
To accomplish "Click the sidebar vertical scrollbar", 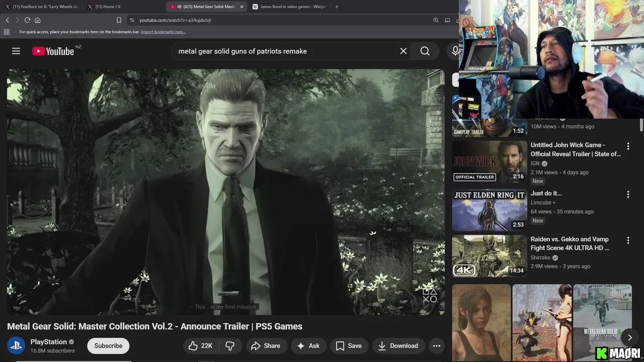I will (x=641, y=125).
